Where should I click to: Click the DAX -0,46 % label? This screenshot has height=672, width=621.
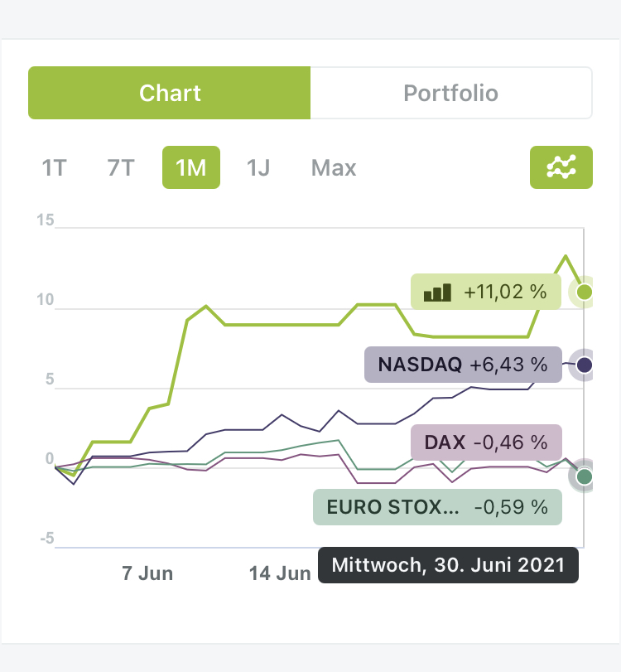pos(485,442)
